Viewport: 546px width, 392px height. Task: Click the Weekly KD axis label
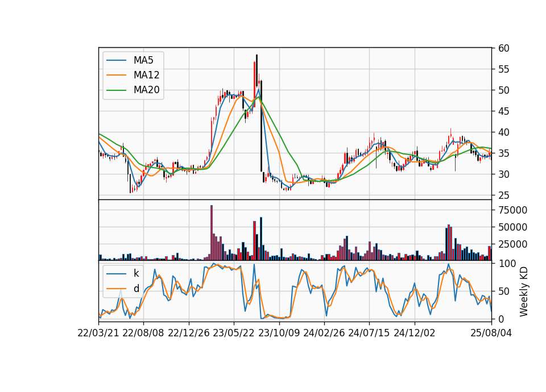coord(524,291)
